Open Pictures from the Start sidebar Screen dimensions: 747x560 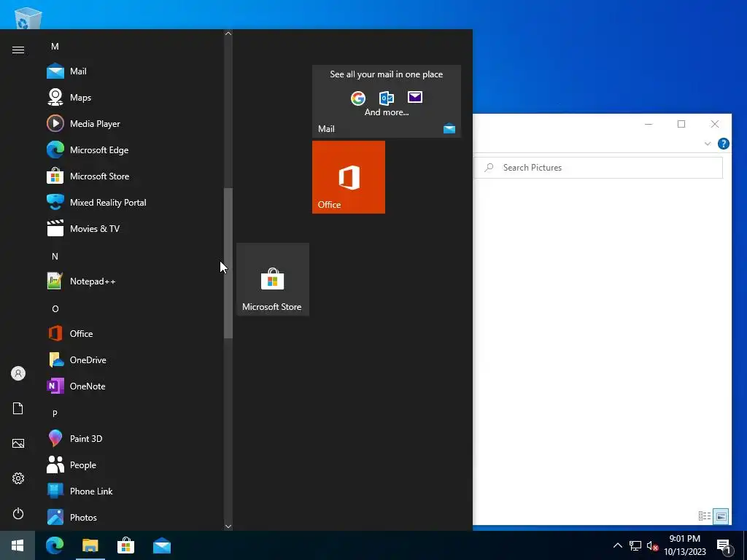pos(18,443)
